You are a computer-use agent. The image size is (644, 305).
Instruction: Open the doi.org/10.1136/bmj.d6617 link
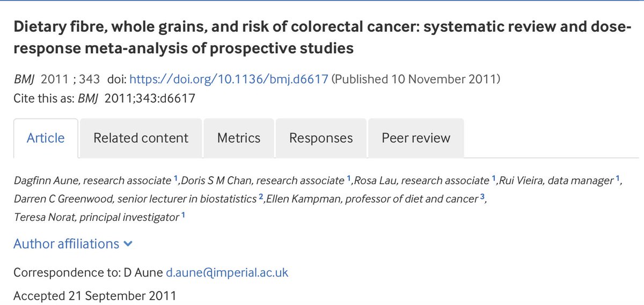[229, 79]
